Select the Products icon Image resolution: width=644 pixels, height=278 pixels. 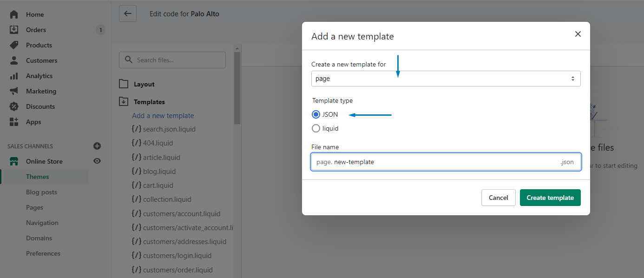(13, 45)
